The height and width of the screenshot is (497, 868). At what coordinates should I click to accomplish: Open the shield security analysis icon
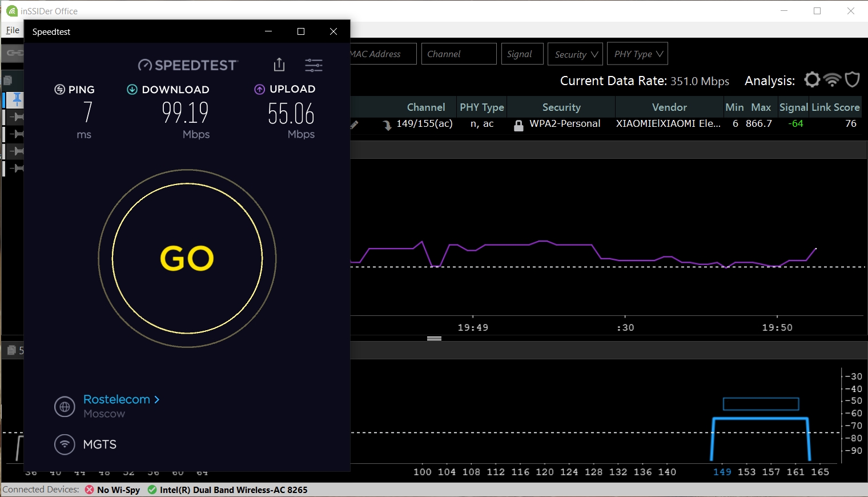tap(852, 79)
